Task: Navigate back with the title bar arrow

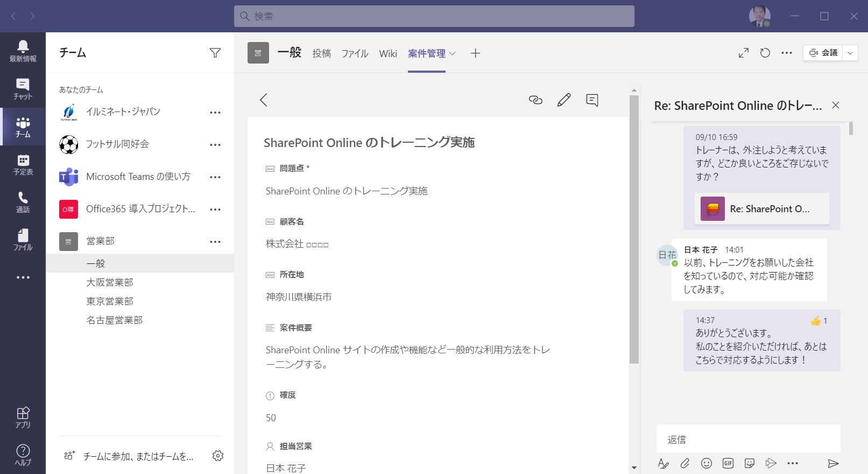Action: pos(13,16)
